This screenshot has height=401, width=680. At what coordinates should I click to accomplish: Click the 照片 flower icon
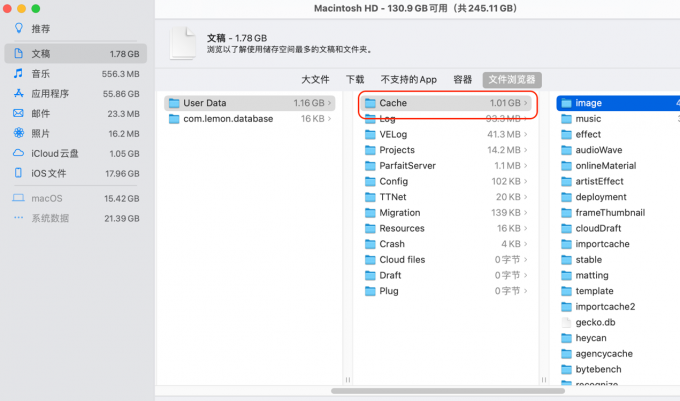[x=18, y=133]
